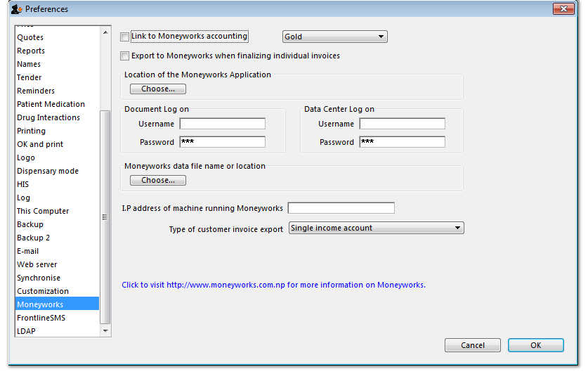Screen dimensions: 588x374
Task: Expand Type of customer invoice export dropdown
Action: (x=377, y=228)
